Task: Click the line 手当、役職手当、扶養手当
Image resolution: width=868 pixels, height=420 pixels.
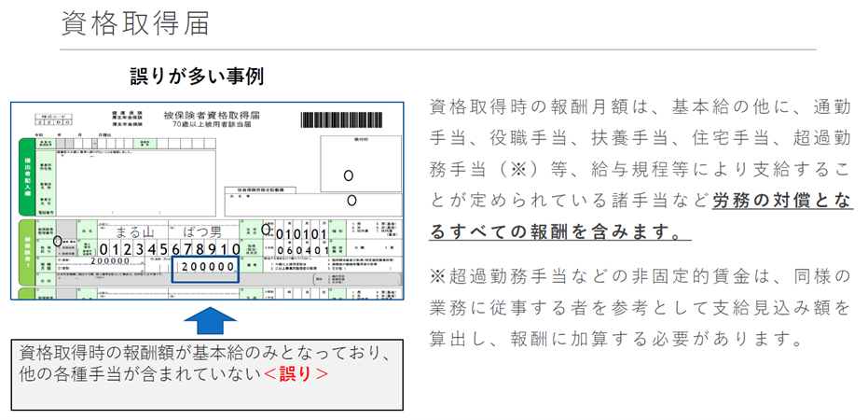Action: [640, 139]
